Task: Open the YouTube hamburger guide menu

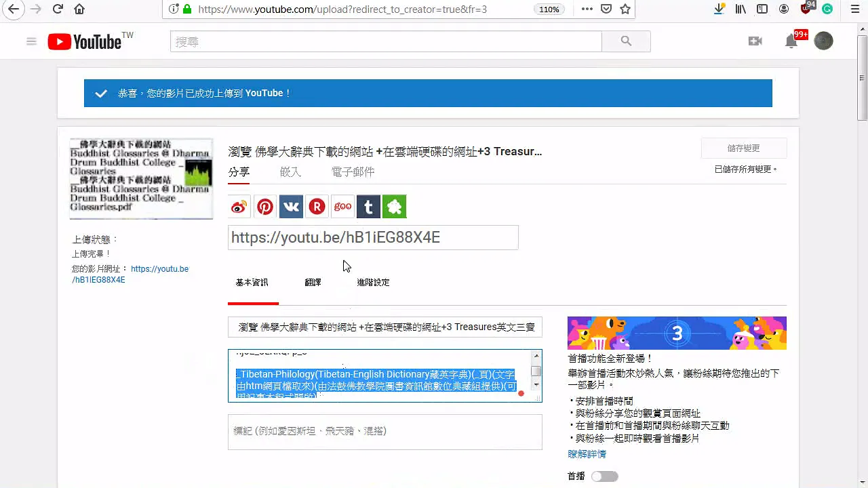Action: [31, 41]
